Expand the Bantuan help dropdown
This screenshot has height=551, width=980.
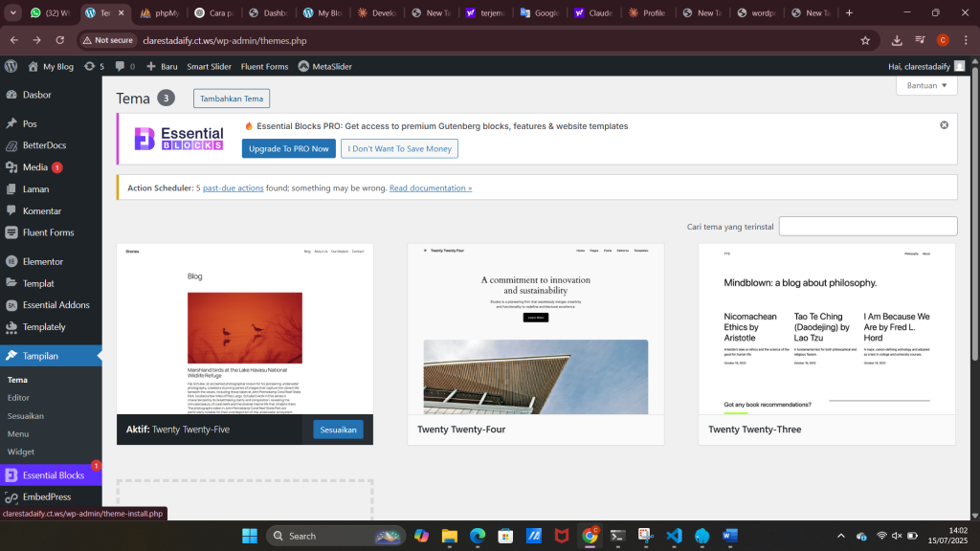(x=926, y=85)
